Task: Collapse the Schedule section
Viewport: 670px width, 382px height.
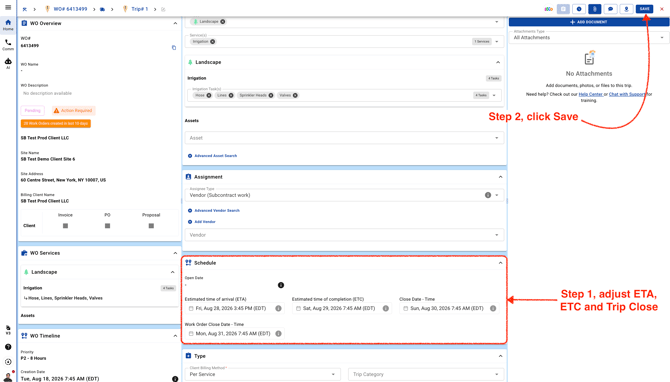Action: click(500, 263)
